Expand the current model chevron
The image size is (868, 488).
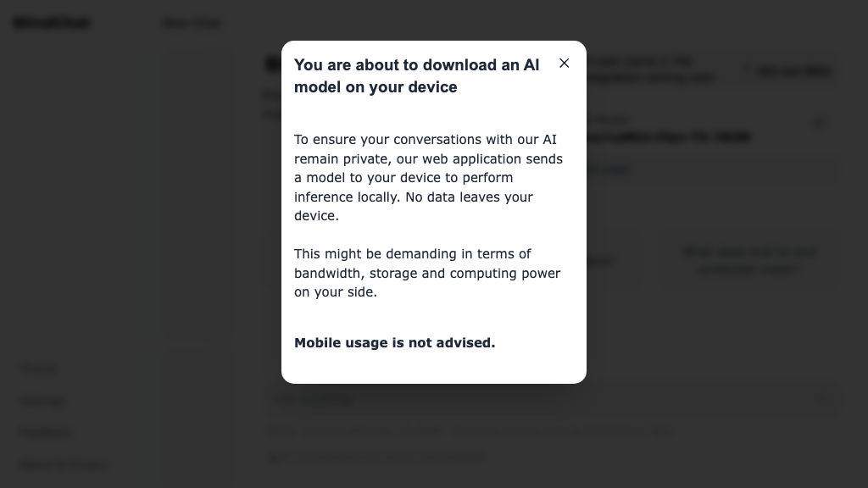[819, 124]
